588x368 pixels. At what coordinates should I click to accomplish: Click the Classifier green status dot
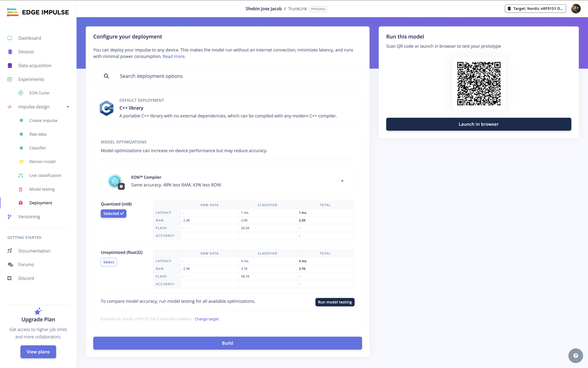point(21,148)
